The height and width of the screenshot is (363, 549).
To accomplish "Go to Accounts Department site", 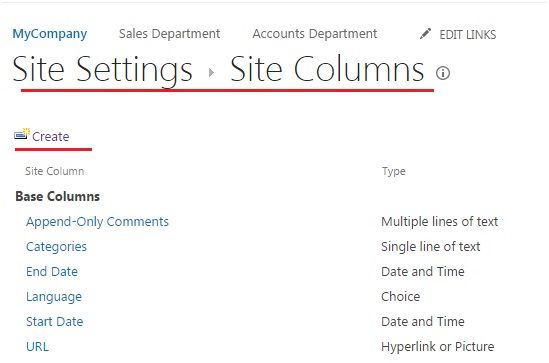I will point(315,34).
